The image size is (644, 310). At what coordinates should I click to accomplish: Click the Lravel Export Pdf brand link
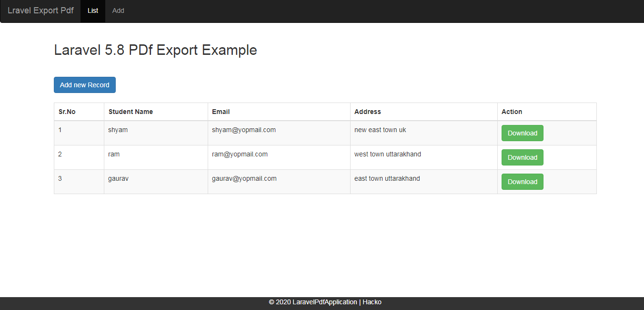pos(40,10)
